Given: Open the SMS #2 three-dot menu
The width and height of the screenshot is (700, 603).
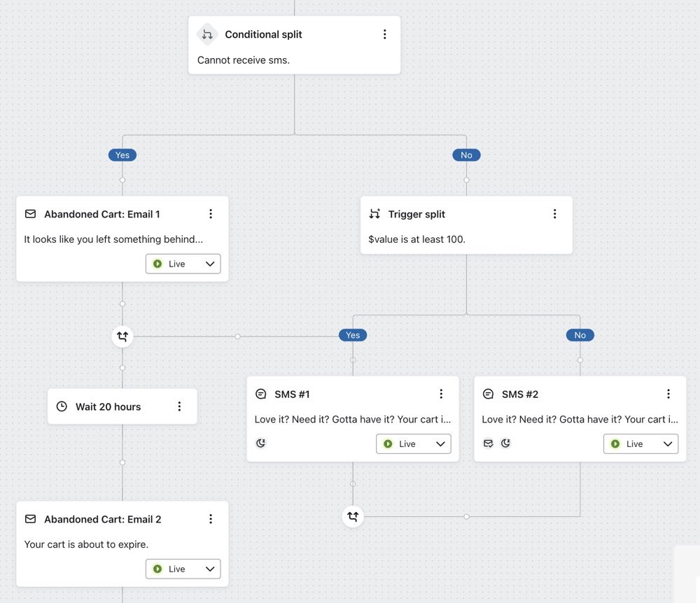Looking at the screenshot, I should (668, 394).
